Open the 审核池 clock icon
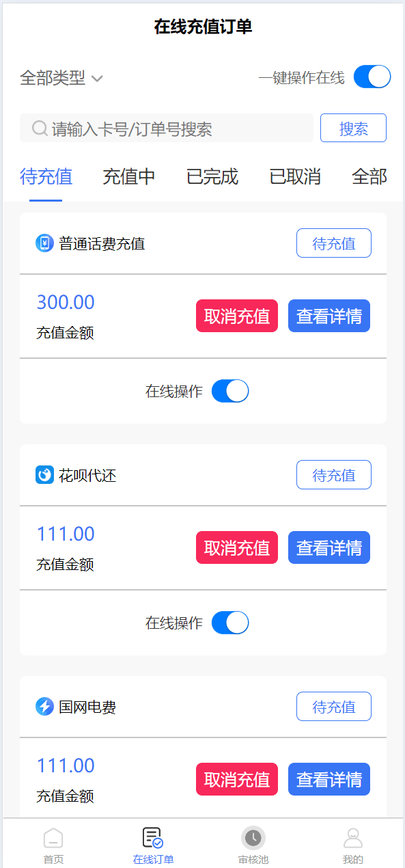Viewport: 405px width, 868px height. (x=253, y=838)
